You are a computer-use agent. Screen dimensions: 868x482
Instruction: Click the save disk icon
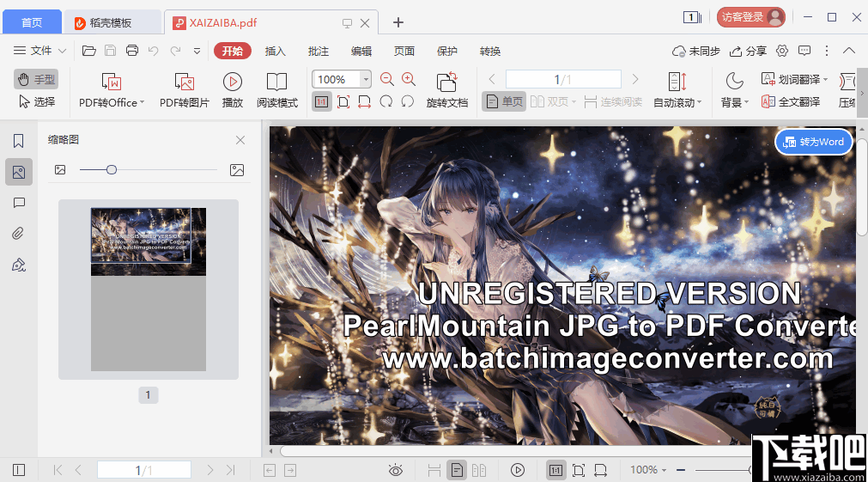click(x=110, y=51)
